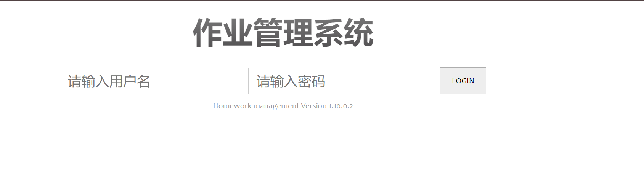The height and width of the screenshot is (181, 644).
Task: Click the version number 1.10.0.2
Action: pyautogui.click(x=340, y=106)
